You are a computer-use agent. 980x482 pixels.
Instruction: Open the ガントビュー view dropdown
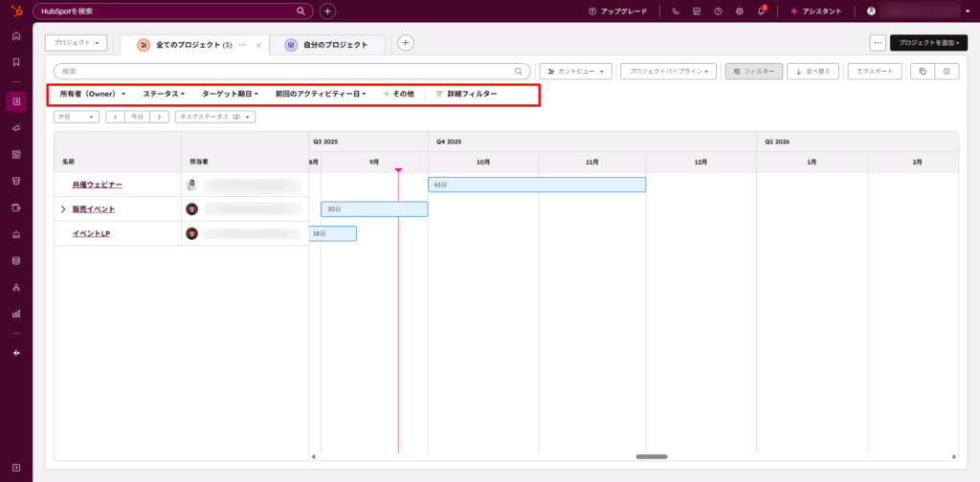[x=575, y=71]
